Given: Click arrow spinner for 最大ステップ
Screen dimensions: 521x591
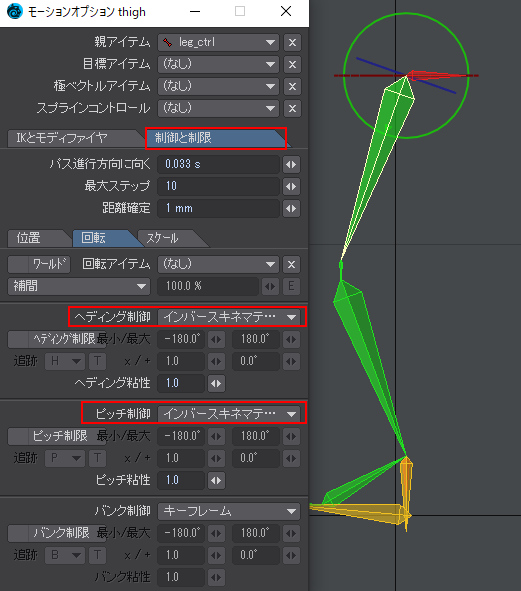Looking at the screenshot, I should click(291, 186).
